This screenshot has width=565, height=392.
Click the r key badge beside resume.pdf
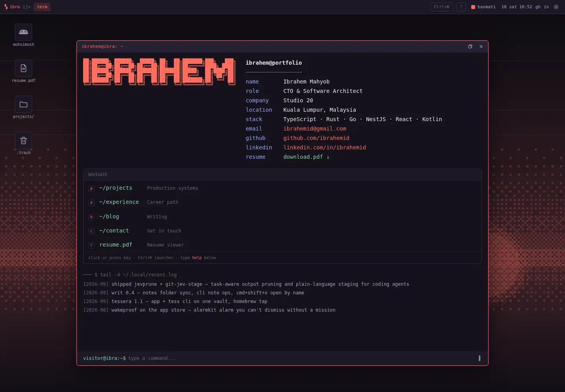pos(91,245)
